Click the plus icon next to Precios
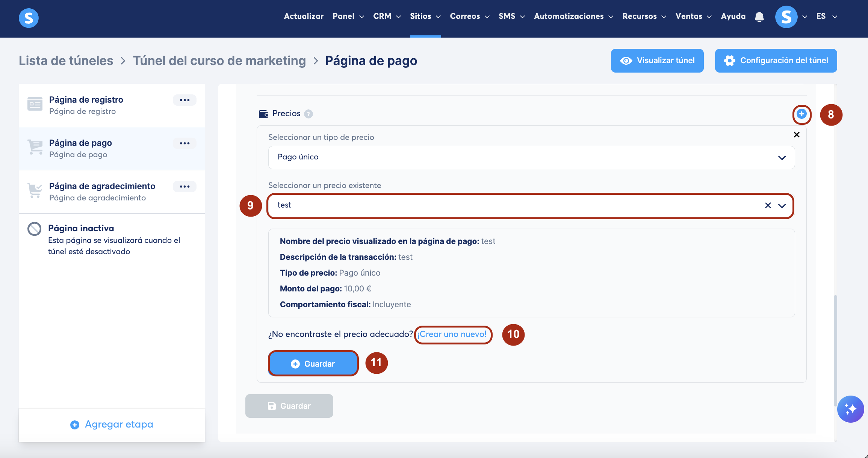The height and width of the screenshot is (458, 868). point(801,114)
